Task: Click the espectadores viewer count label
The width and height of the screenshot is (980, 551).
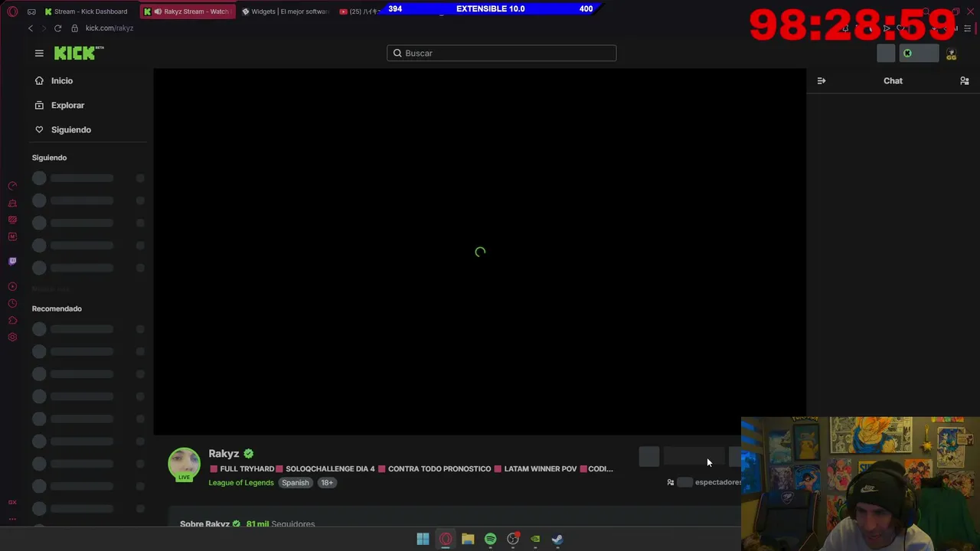Action: click(717, 482)
